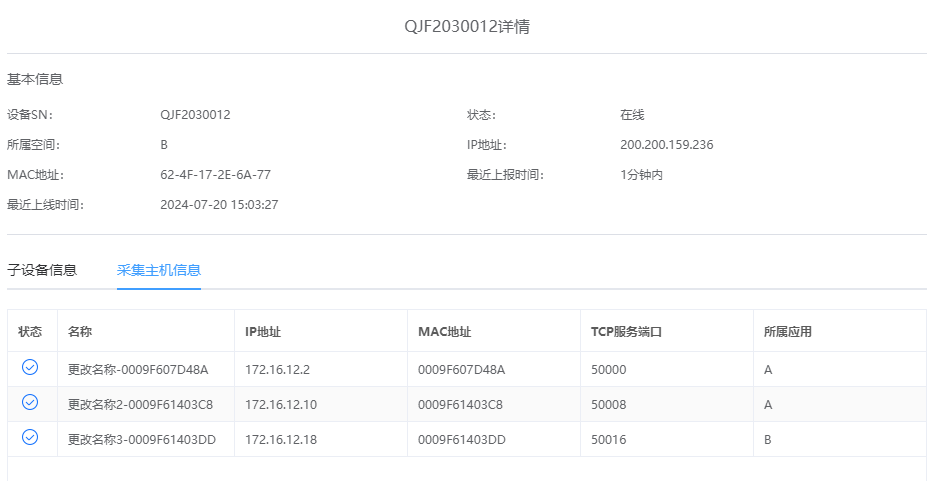Click status icon for 更改名称3-0009F61403DD row
Image resolution: width=937 pixels, height=481 pixels.
coord(30,437)
